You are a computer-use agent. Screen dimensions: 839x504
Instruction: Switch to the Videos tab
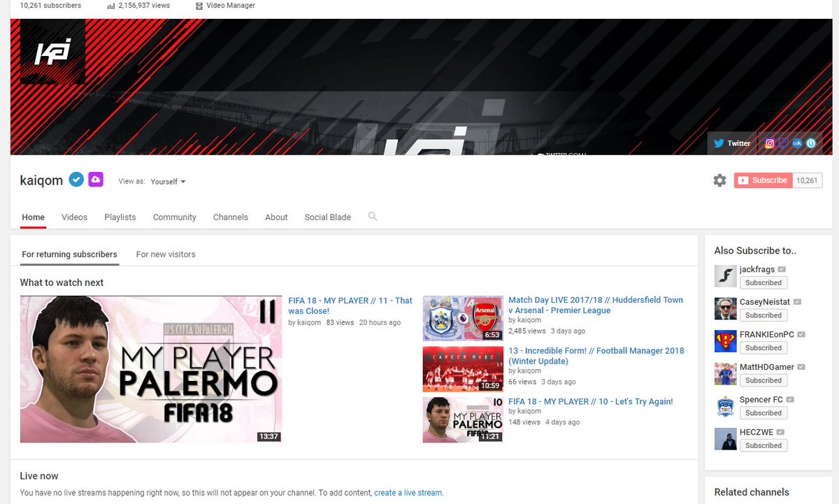tap(74, 217)
